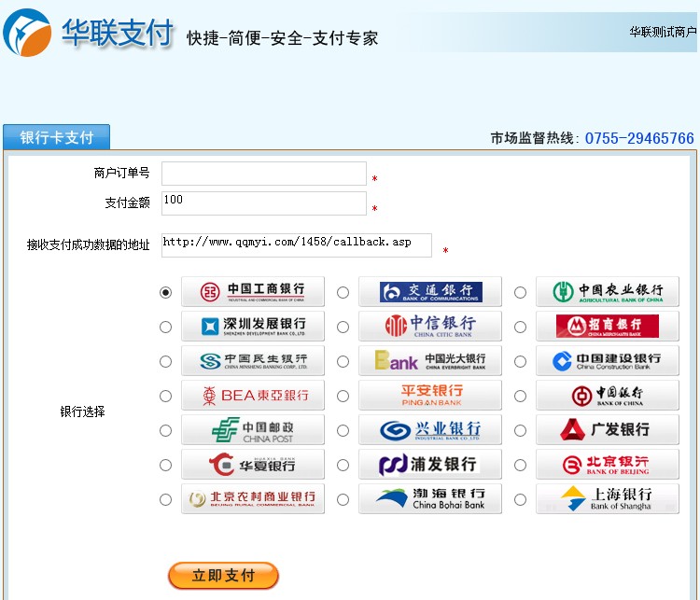Click the 交通银行 bank logo
Viewport: 700px width, 600px height.
[x=430, y=291]
